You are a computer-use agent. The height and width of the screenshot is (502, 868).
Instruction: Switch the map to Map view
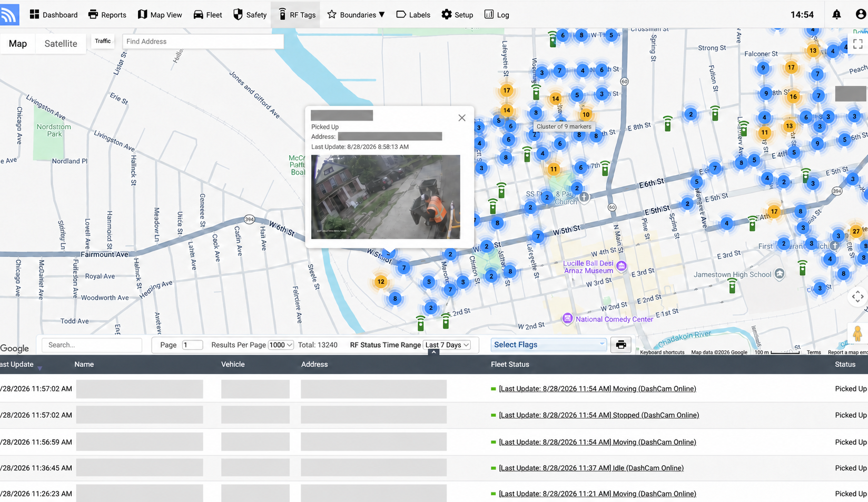coord(18,44)
